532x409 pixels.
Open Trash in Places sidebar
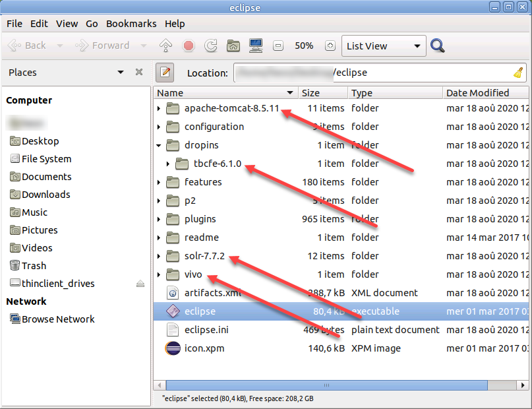pyautogui.click(x=28, y=266)
